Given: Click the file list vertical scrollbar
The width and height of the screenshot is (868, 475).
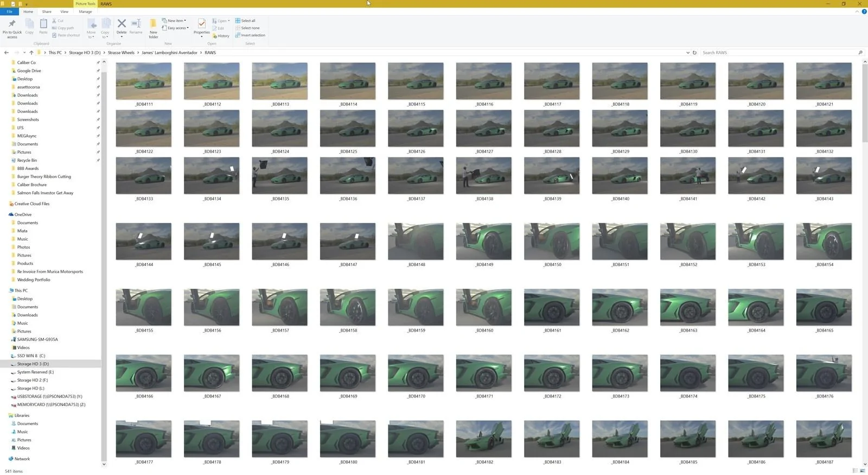Looking at the screenshot, I should (x=865, y=104).
